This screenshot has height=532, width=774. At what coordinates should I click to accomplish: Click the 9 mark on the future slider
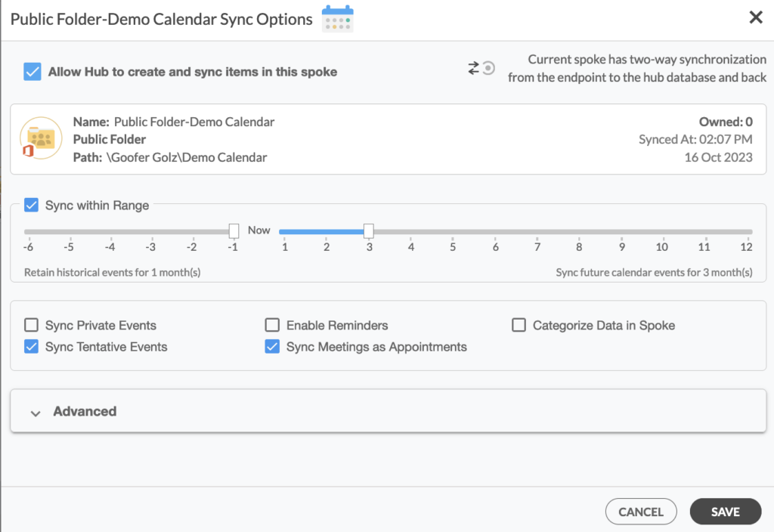point(621,247)
